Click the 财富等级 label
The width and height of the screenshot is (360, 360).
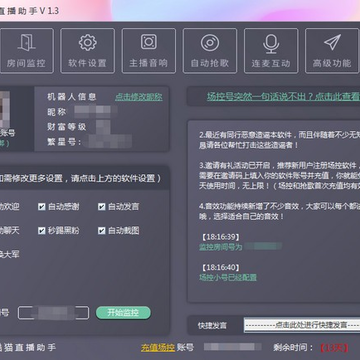point(67,127)
